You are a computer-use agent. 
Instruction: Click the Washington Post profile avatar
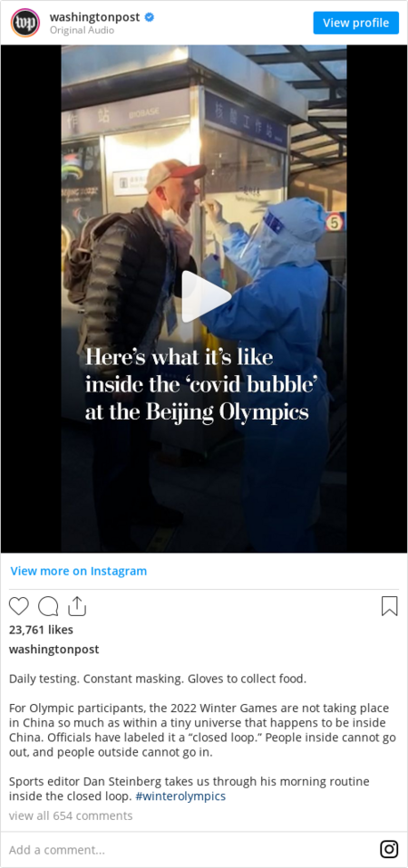pos(25,23)
